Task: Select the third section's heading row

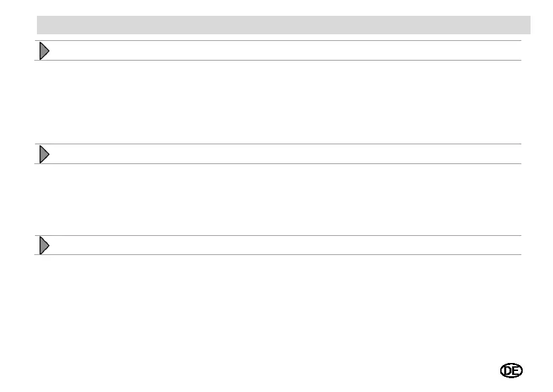Action: tap(278, 245)
